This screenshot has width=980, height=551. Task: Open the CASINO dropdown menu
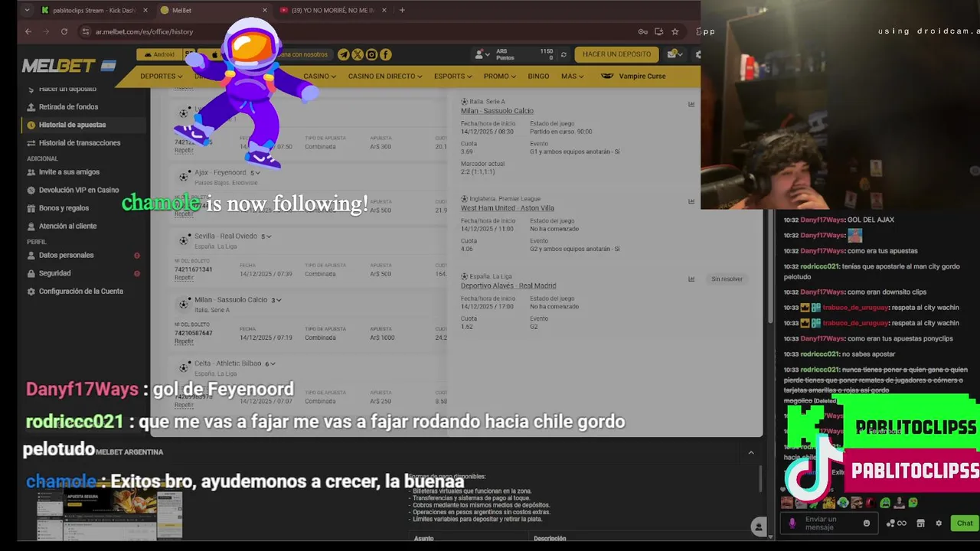coord(319,77)
